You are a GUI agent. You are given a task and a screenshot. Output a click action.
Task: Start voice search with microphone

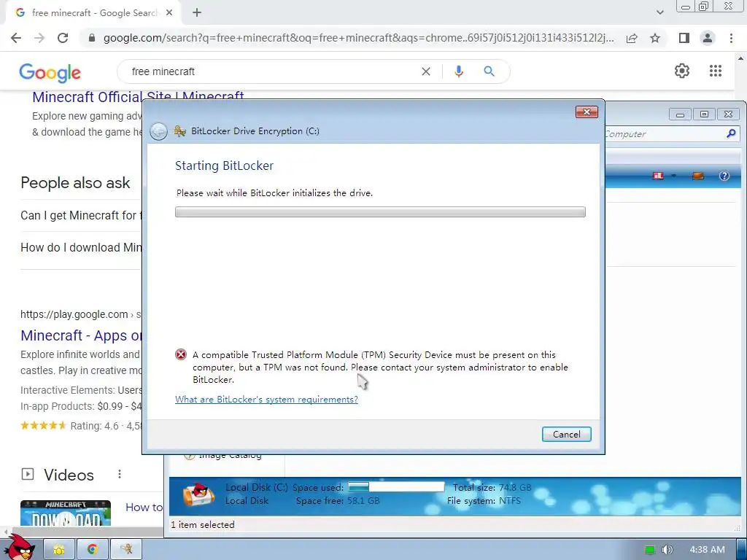tap(459, 71)
